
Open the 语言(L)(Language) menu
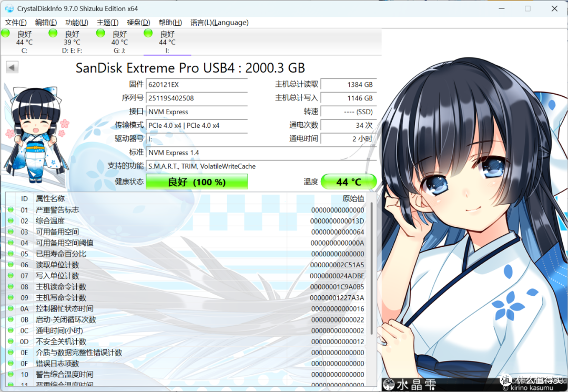(219, 23)
